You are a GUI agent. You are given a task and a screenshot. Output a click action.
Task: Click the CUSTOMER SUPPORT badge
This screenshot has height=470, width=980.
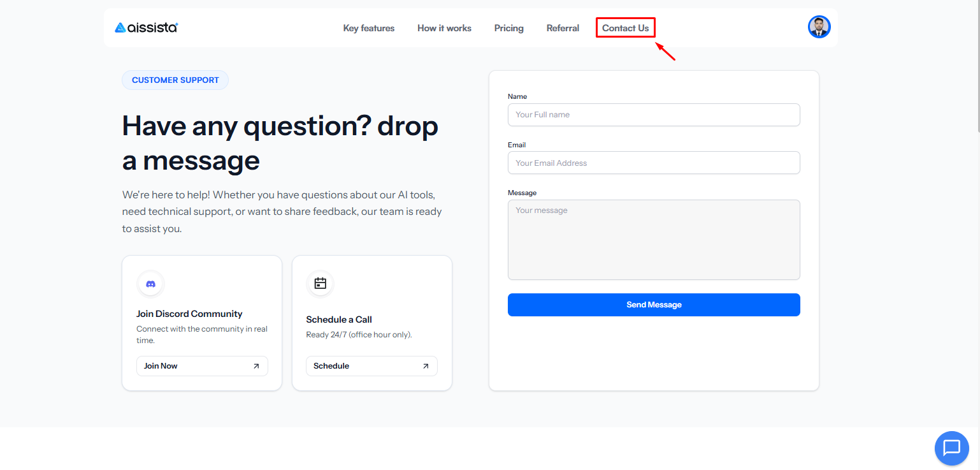pos(175,80)
